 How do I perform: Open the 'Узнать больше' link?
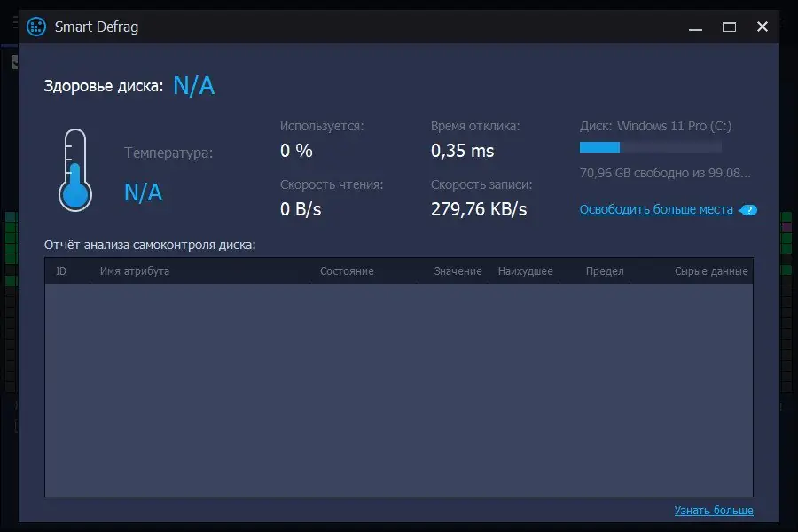(x=714, y=510)
